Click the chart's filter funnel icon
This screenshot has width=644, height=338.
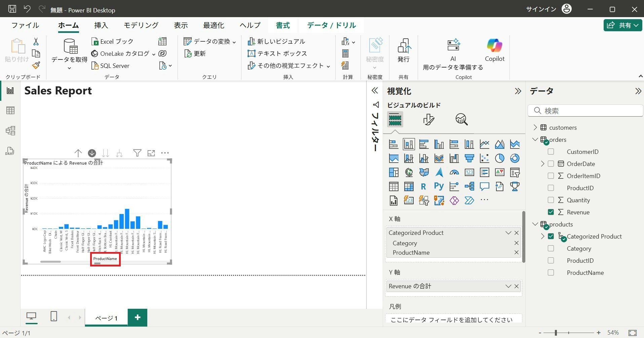point(137,153)
